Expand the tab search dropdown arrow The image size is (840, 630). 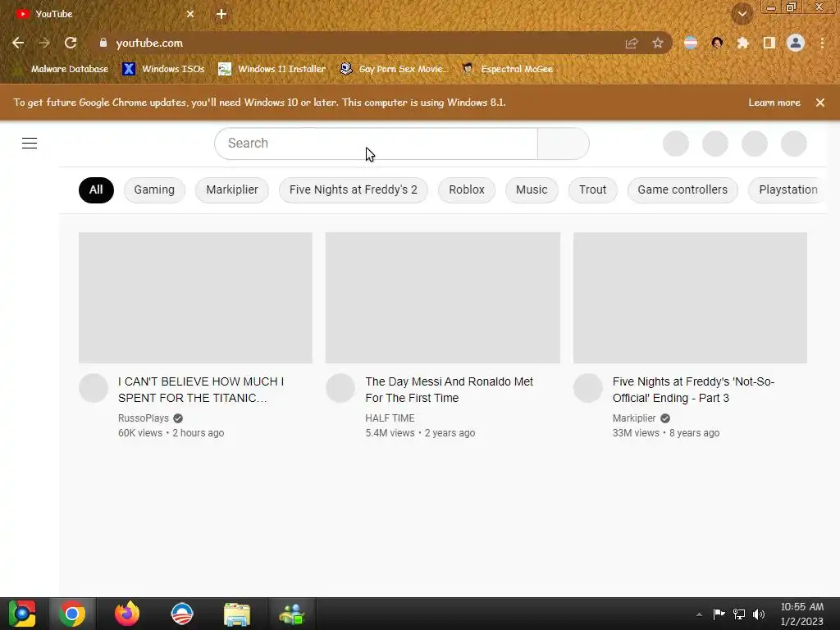[742, 14]
